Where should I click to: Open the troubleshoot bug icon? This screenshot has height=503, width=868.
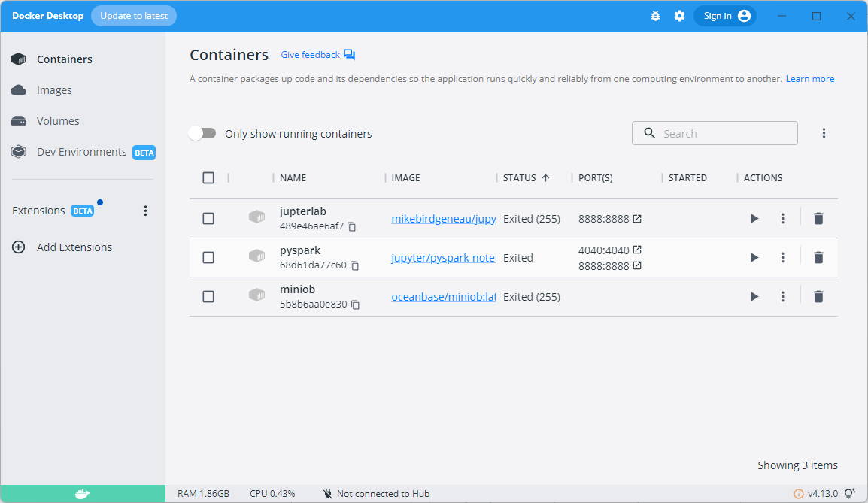(655, 16)
